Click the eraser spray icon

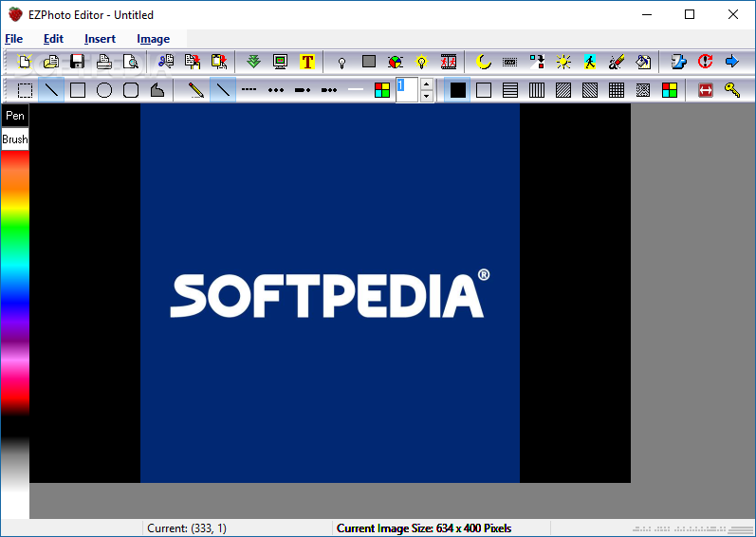point(617,62)
